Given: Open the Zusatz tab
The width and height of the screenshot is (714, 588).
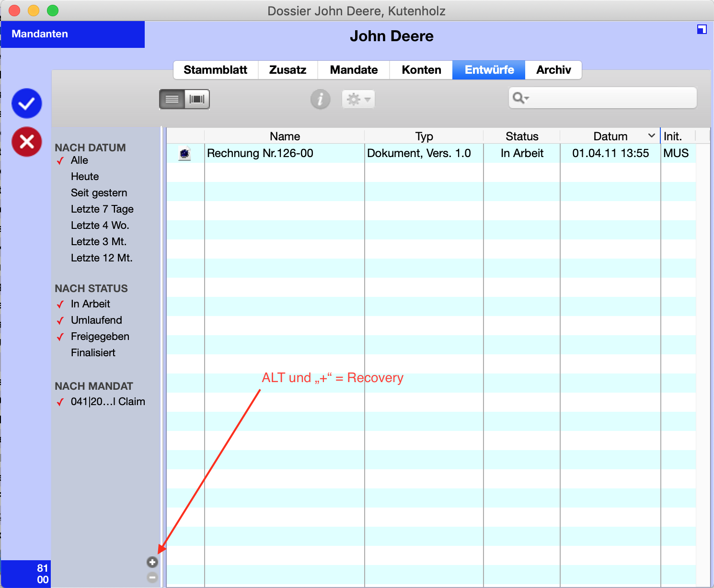Looking at the screenshot, I should pos(288,70).
